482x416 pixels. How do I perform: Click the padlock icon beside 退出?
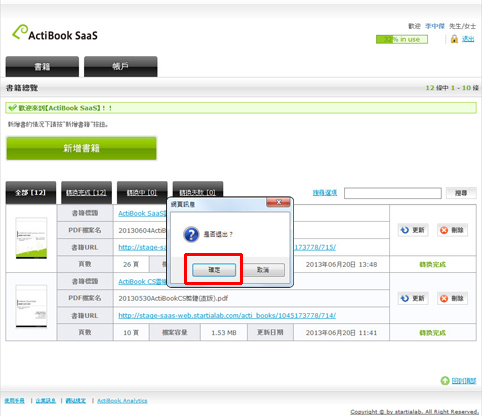[x=454, y=39]
